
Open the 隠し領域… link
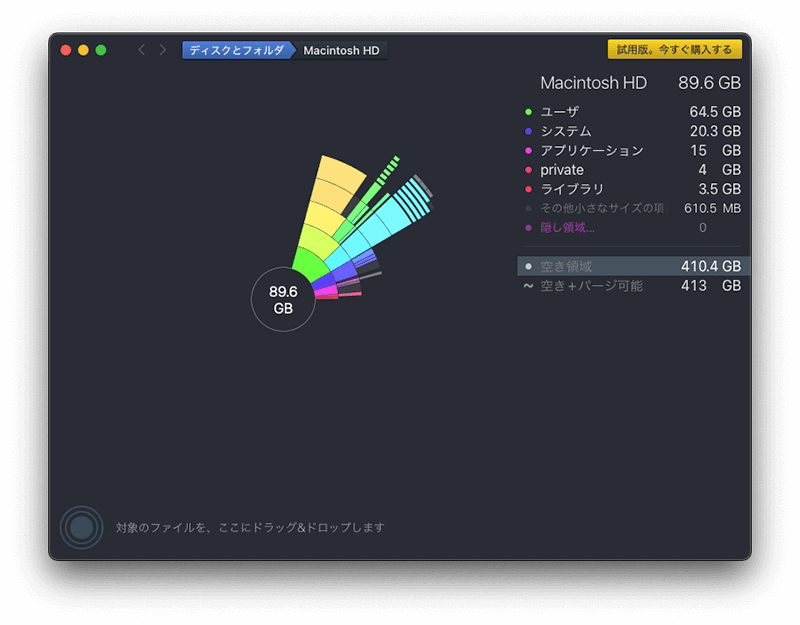pos(567,228)
